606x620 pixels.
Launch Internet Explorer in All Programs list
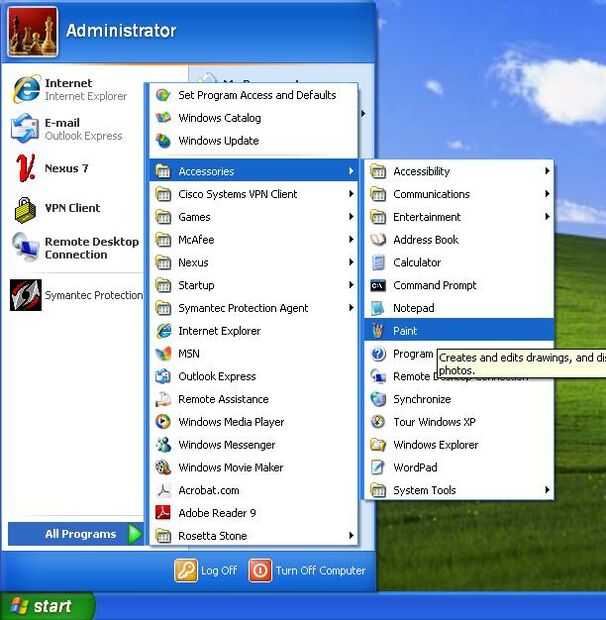click(x=254, y=331)
